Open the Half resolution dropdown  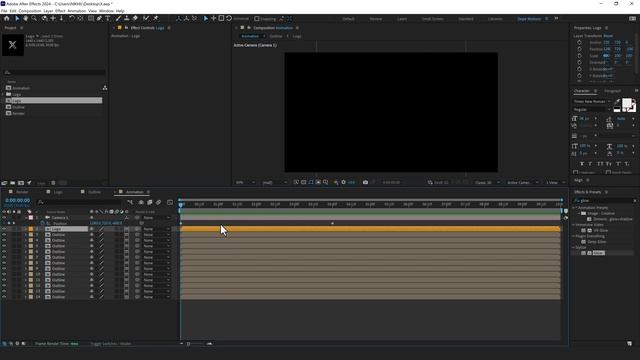(274, 182)
